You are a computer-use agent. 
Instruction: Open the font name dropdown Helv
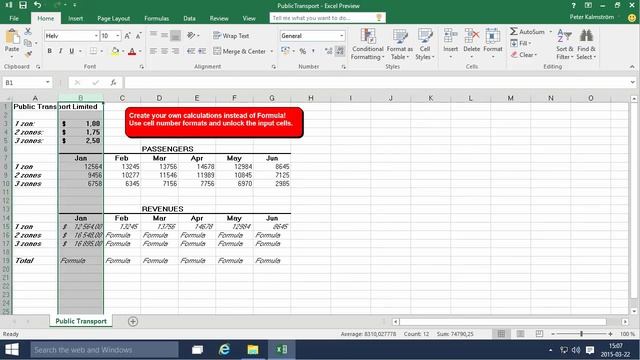[x=96, y=36]
